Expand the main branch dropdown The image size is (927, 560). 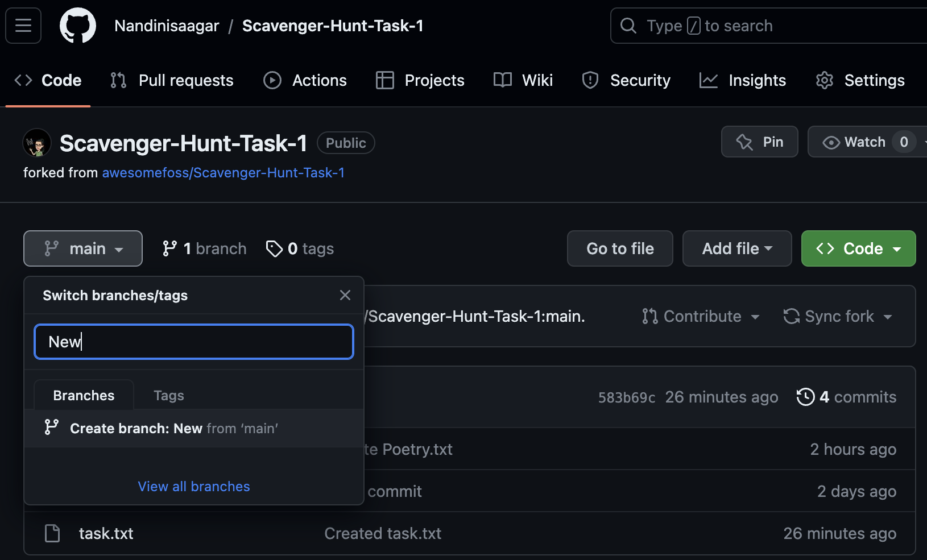coord(82,248)
